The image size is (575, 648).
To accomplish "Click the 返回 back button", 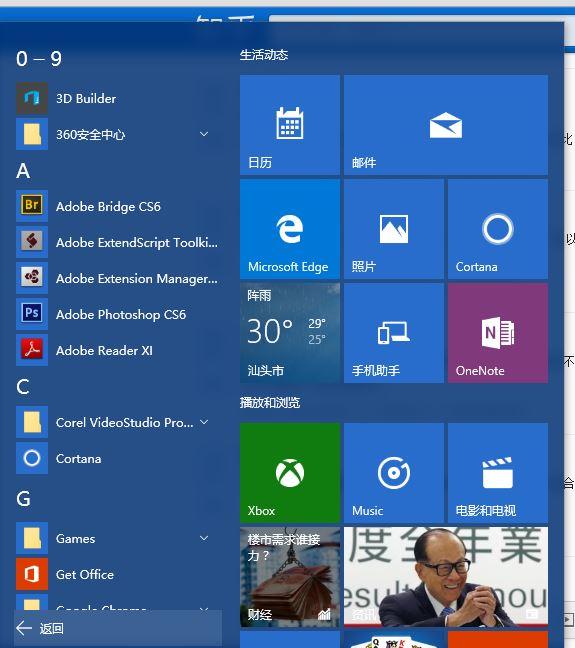I will [118, 629].
